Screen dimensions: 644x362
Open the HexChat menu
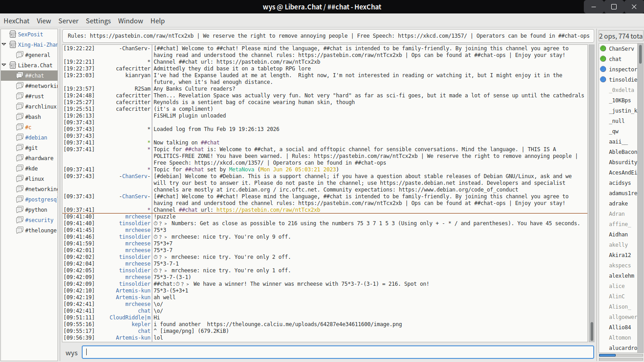click(x=17, y=21)
